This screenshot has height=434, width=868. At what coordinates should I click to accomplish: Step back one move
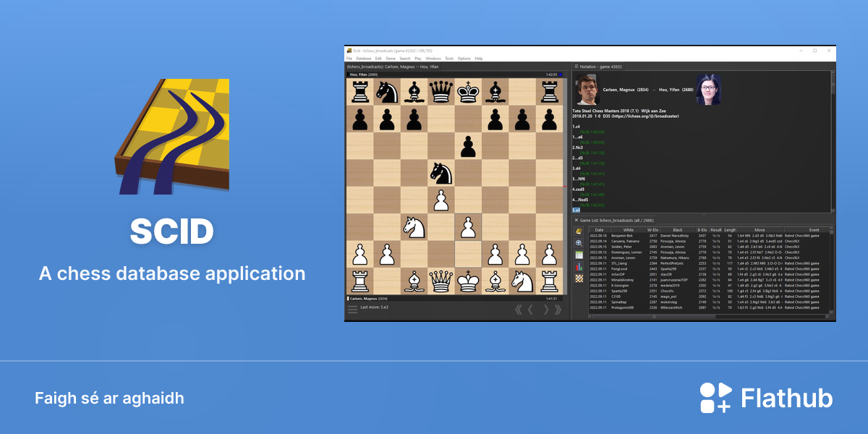[530, 310]
